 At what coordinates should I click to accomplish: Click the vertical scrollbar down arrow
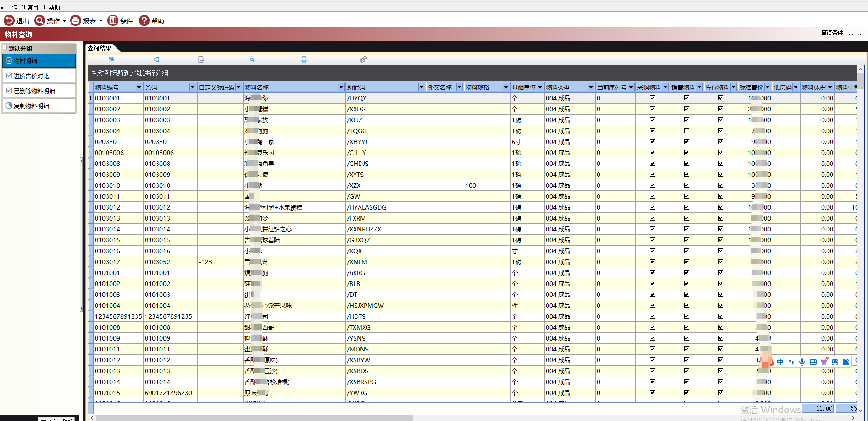coord(860,410)
